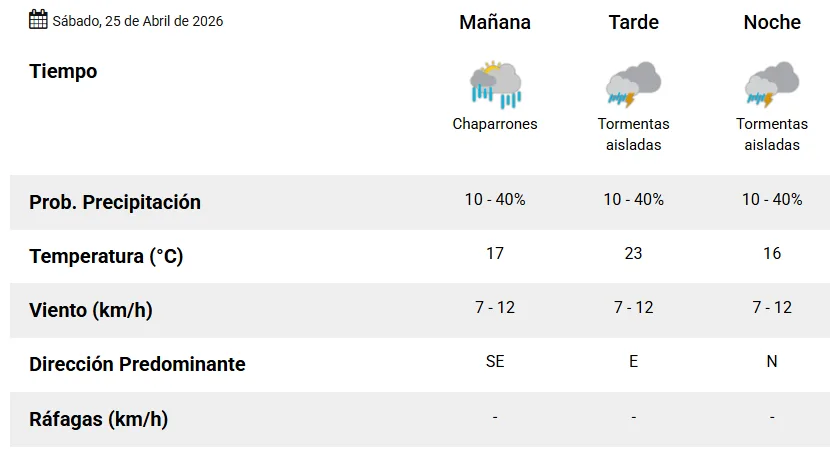The width and height of the screenshot is (830, 456).
Task: Click the Prob. Precipitación row label
Action: (x=115, y=202)
